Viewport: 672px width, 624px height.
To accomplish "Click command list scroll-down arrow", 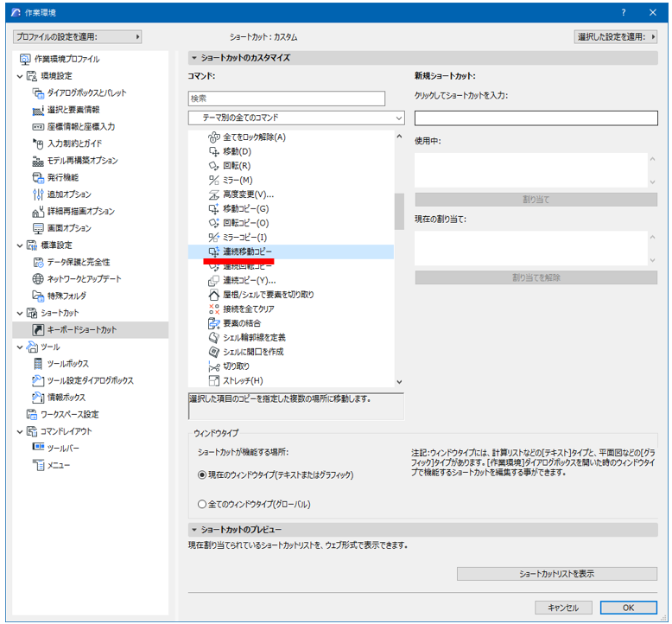I will click(399, 382).
